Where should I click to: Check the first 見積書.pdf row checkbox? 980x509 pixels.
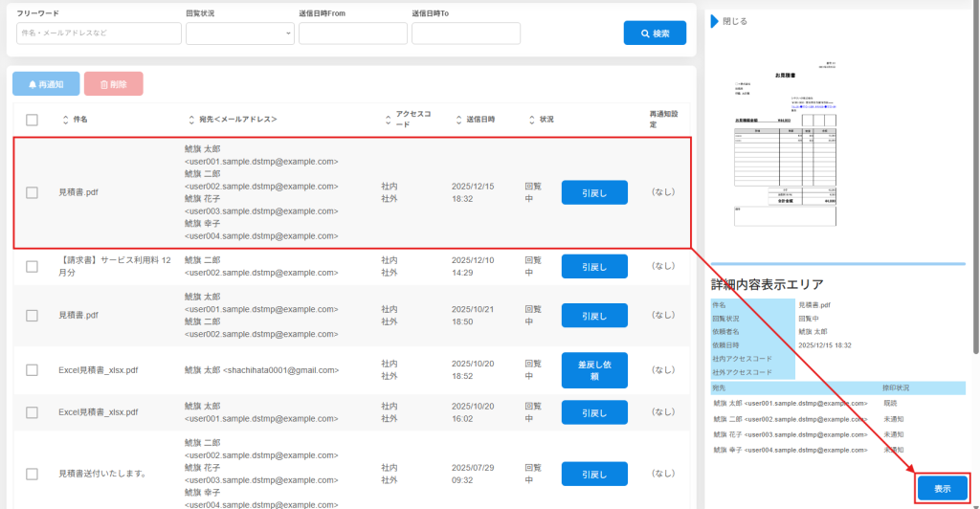tap(33, 192)
